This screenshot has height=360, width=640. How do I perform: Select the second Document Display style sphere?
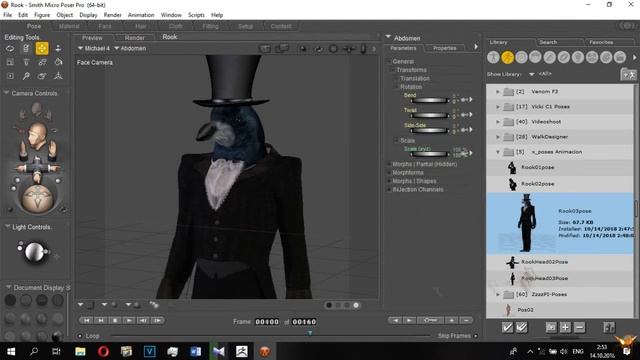click(26, 300)
